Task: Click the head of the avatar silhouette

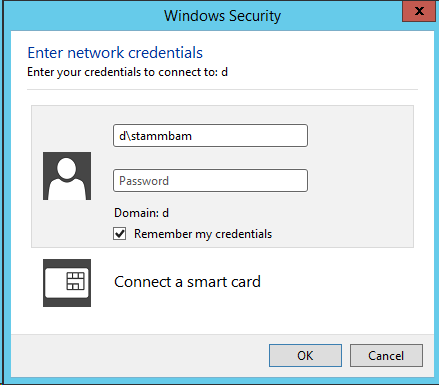Action: pos(67,167)
